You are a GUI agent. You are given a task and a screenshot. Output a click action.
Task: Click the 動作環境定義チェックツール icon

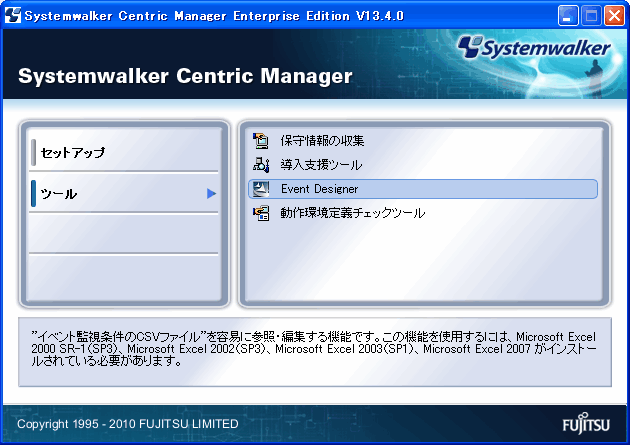(x=261, y=213)
